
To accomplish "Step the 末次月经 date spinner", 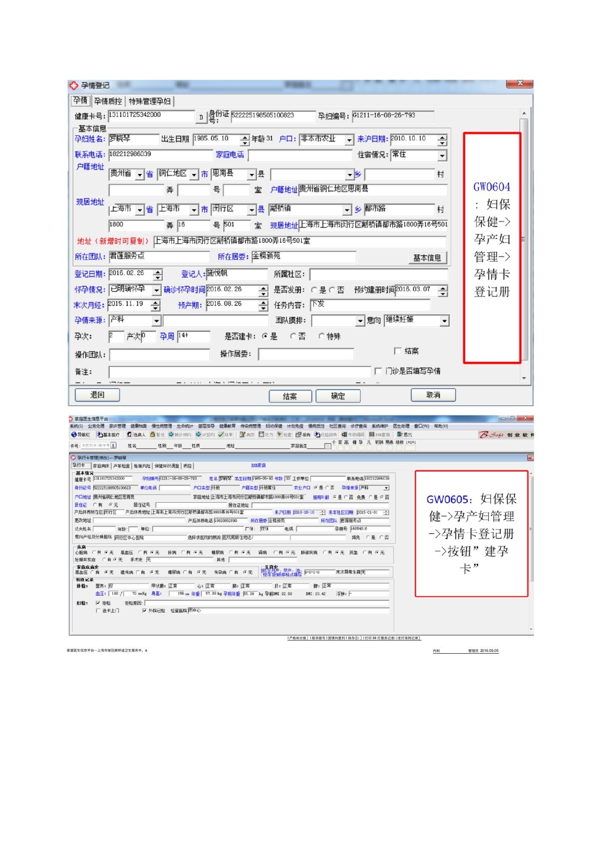I will 156,305.
